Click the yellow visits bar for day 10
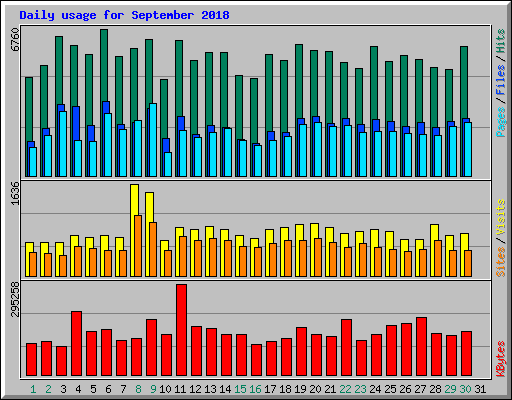Screen dimensions: 512x400 (164, 245)
